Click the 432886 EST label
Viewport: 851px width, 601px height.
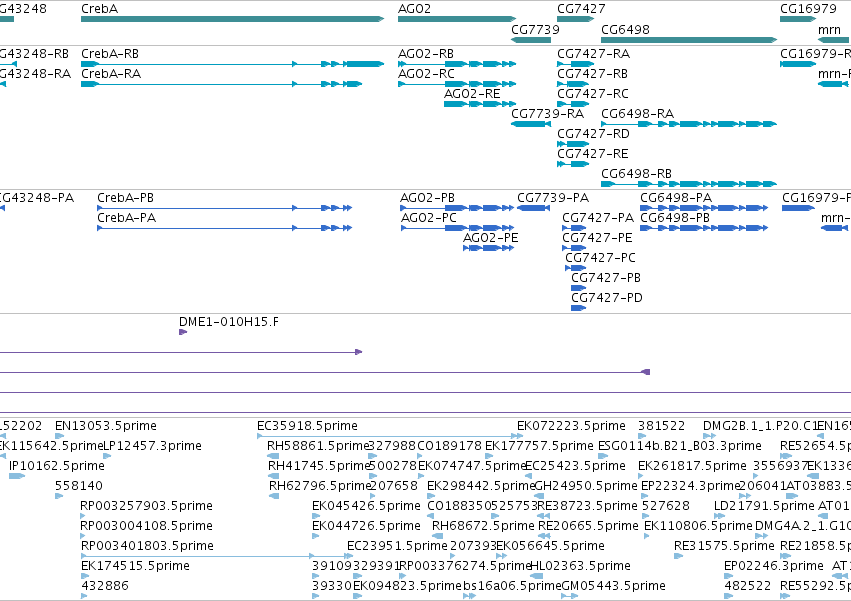pos(105,586)
